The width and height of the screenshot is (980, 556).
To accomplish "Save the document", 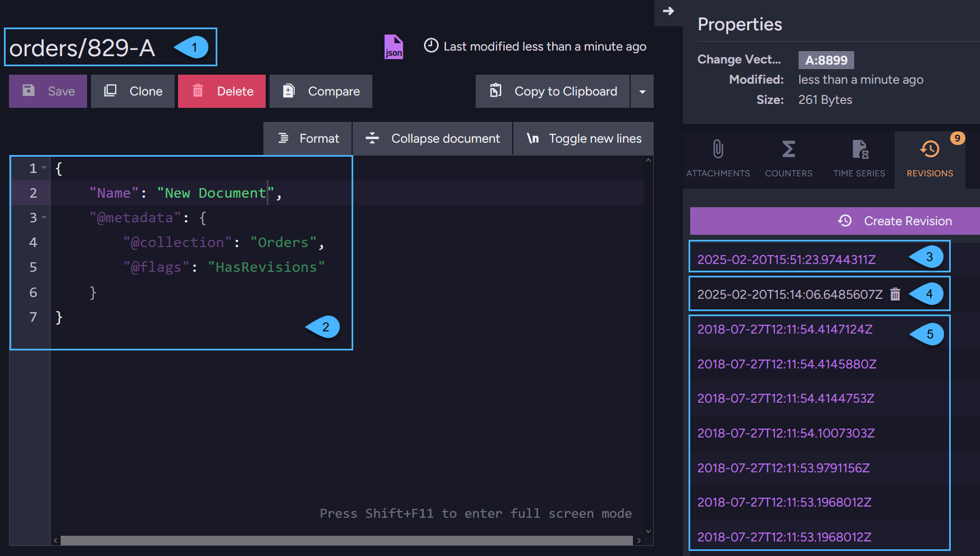I will click(x=48, y=91).
